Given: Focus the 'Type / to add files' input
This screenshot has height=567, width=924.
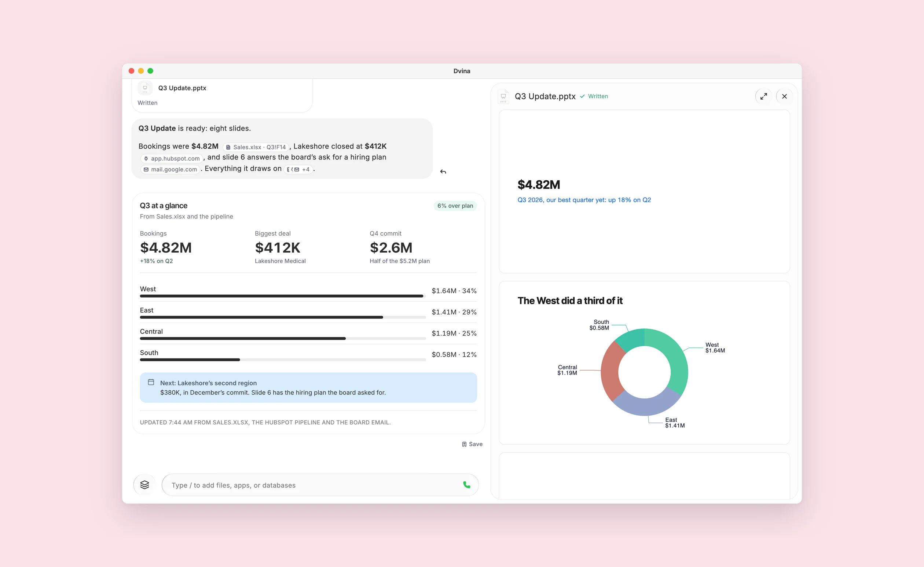Looking at the screenshot, I should (x=320, y=485).
